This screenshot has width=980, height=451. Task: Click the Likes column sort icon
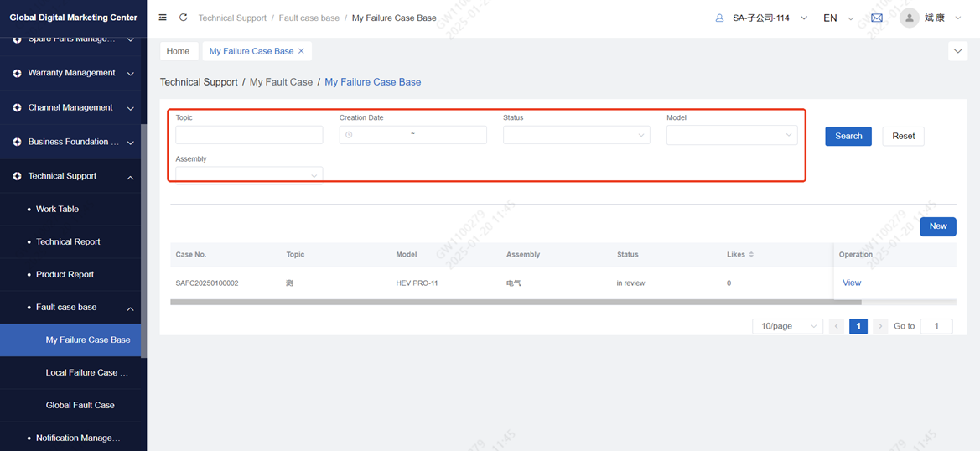point(751,255)
